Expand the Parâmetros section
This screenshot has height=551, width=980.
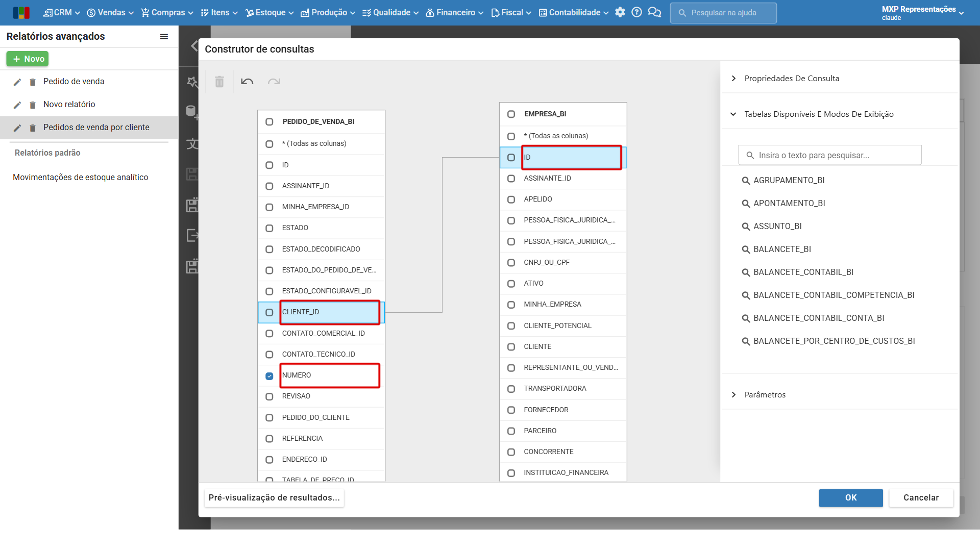point(733,395)
